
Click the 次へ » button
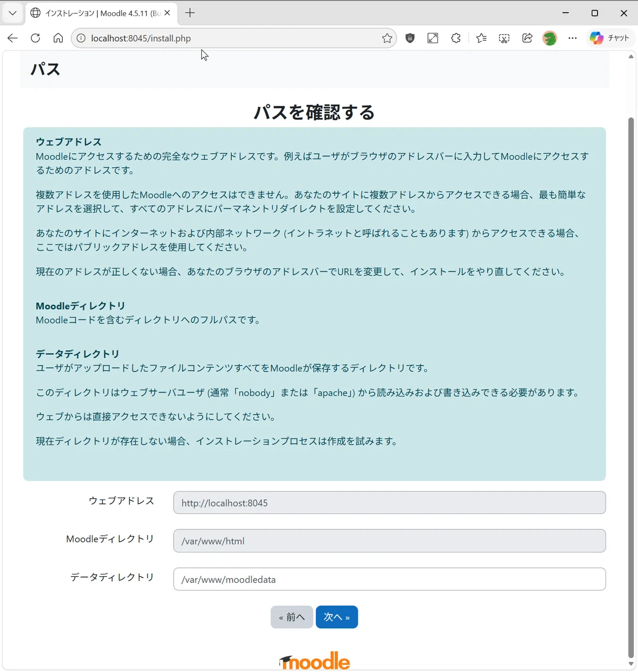[x=337, y=617]
